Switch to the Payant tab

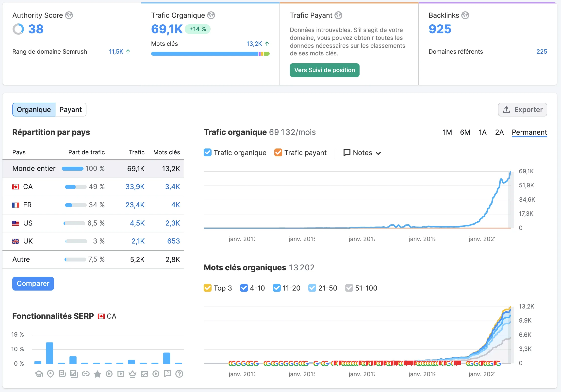point(70,110)
